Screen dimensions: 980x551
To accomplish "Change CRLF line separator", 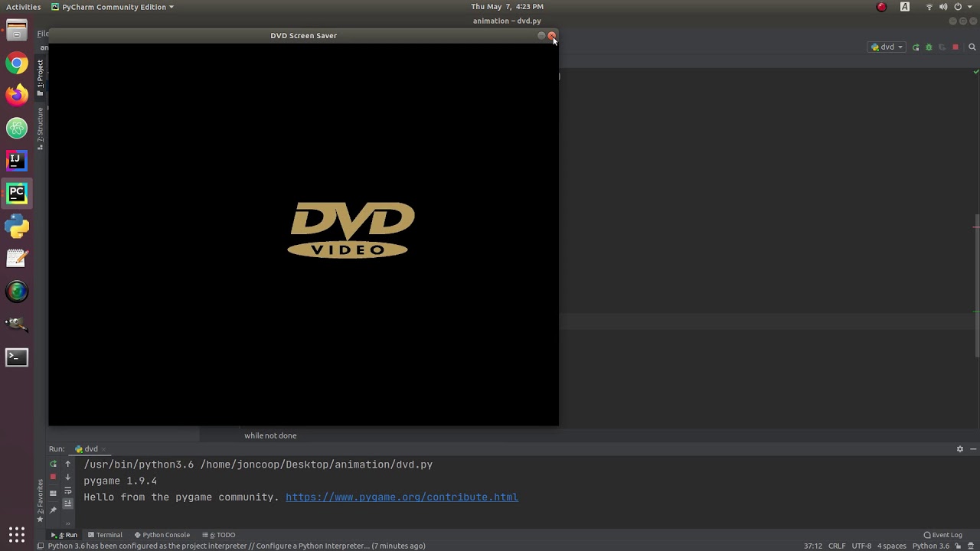I will pyautogui.click(x=837, y=546).
